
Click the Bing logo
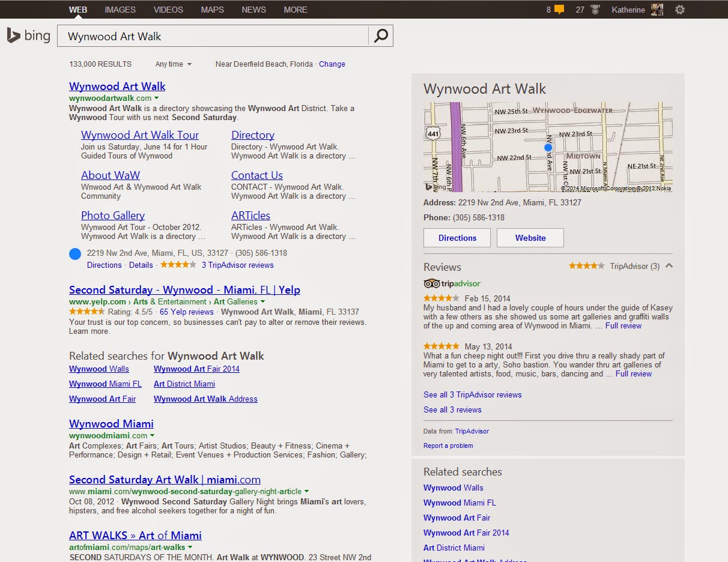tap(28, 36)
